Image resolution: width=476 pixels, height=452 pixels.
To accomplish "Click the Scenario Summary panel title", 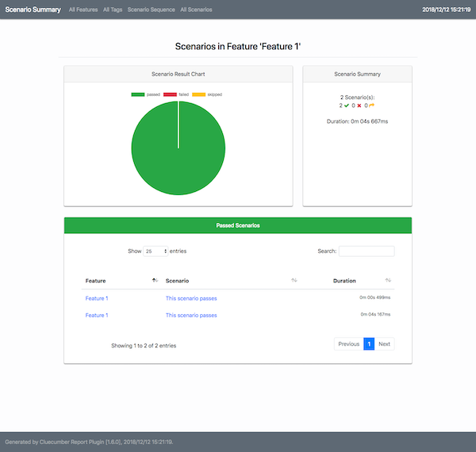I will 357,74.
